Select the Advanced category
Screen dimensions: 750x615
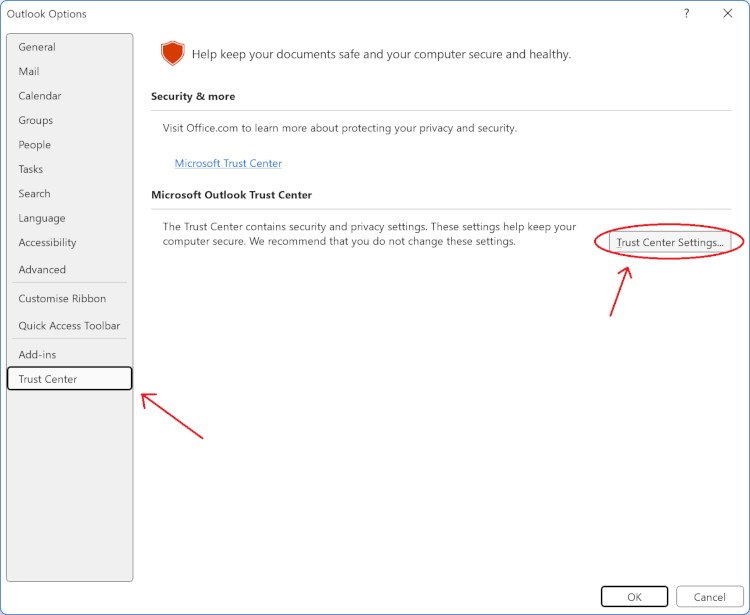click(69, 269)
